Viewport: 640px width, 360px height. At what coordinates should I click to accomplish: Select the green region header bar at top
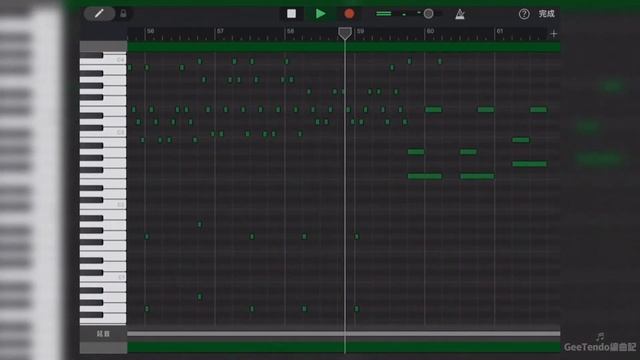344,47
